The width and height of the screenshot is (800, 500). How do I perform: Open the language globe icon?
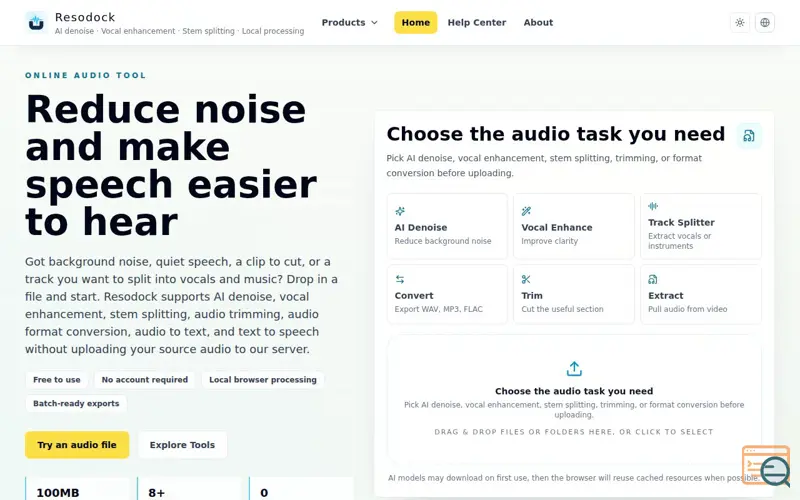765,22
